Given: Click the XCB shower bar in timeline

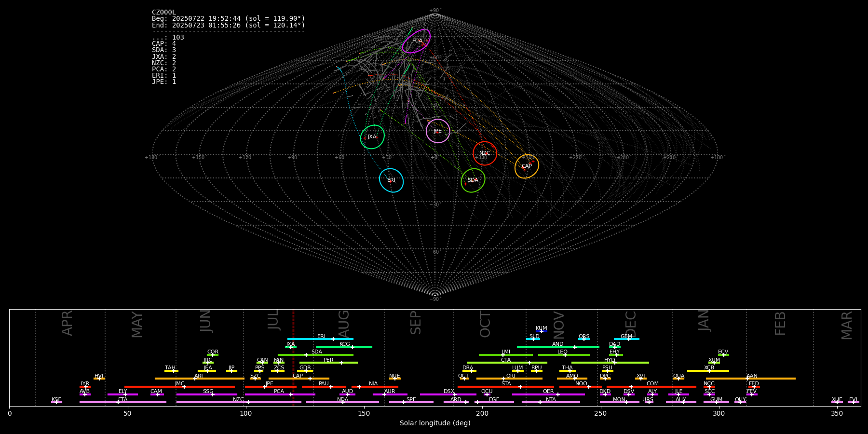Looking at the screenshot, I should tap(708, 371).
